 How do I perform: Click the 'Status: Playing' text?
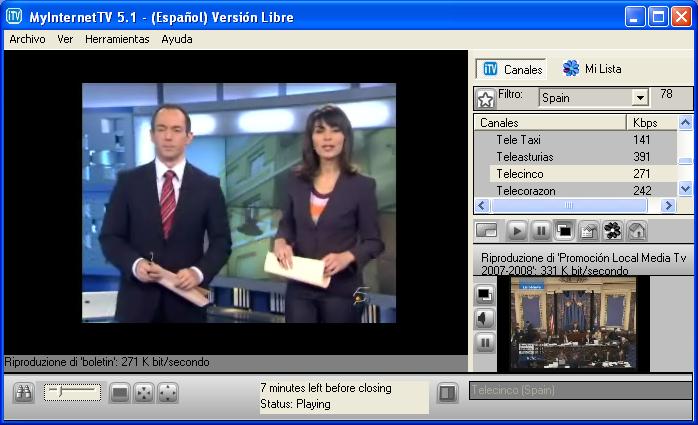(296, 404)
